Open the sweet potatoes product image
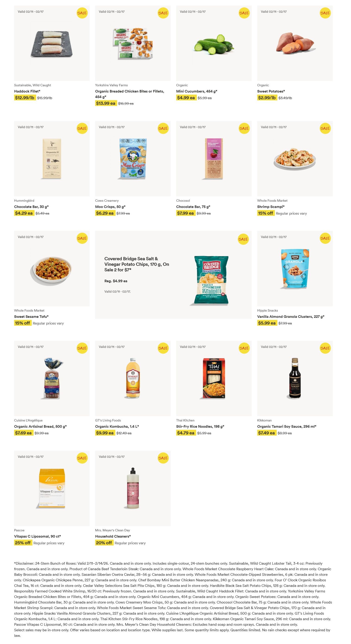The width and height of the screenshot is (351, 644). [x=295, y=43]
